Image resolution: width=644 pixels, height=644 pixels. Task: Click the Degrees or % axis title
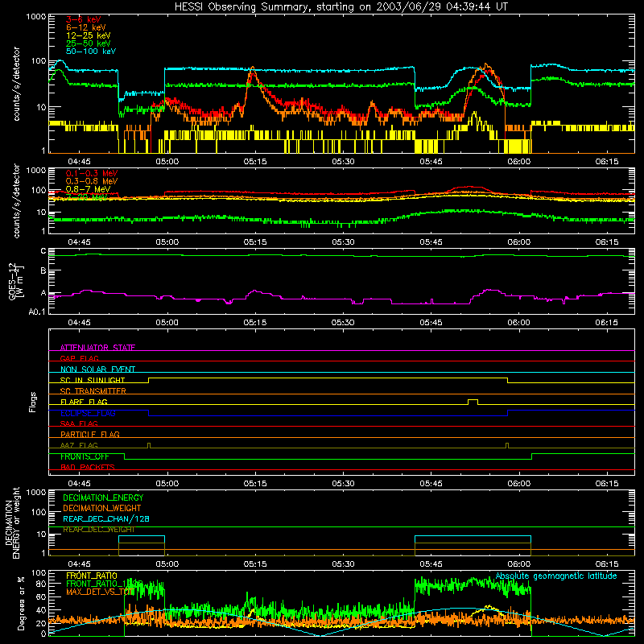coord(21,603)
